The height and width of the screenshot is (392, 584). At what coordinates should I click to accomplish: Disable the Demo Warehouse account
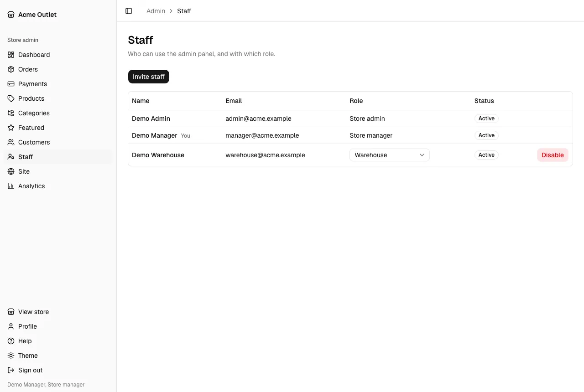click(553, 155)
